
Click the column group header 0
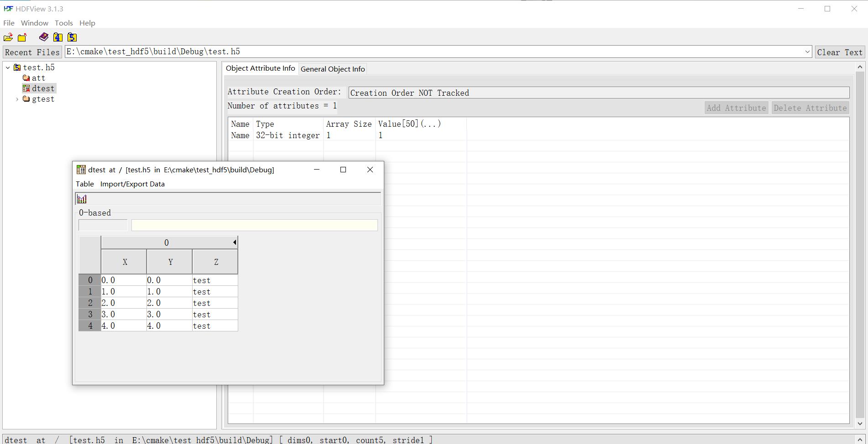pyautogui.click(x=167, y=243)
